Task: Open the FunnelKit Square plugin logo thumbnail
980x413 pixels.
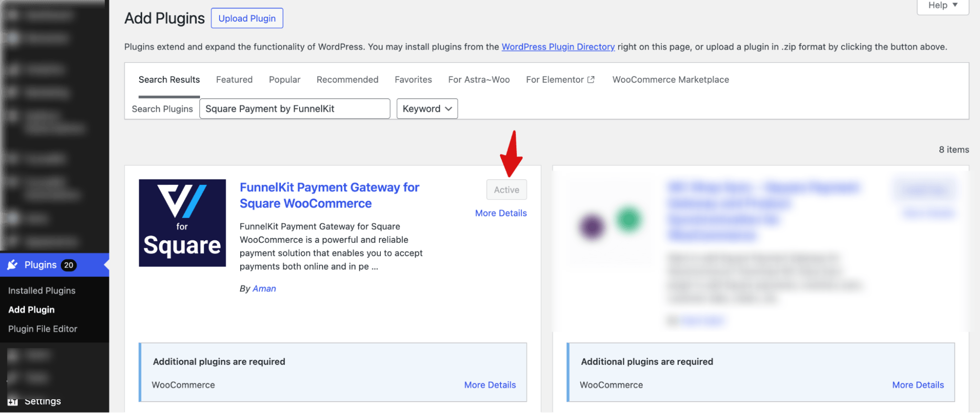Action: point(182,223)
